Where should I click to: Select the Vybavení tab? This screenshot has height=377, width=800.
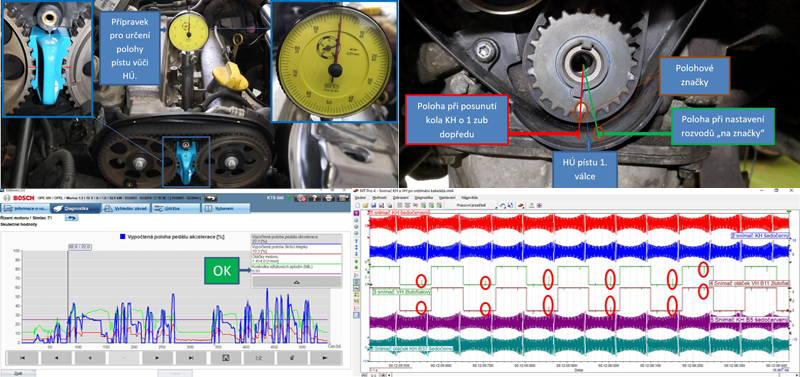tap(226, 208)
